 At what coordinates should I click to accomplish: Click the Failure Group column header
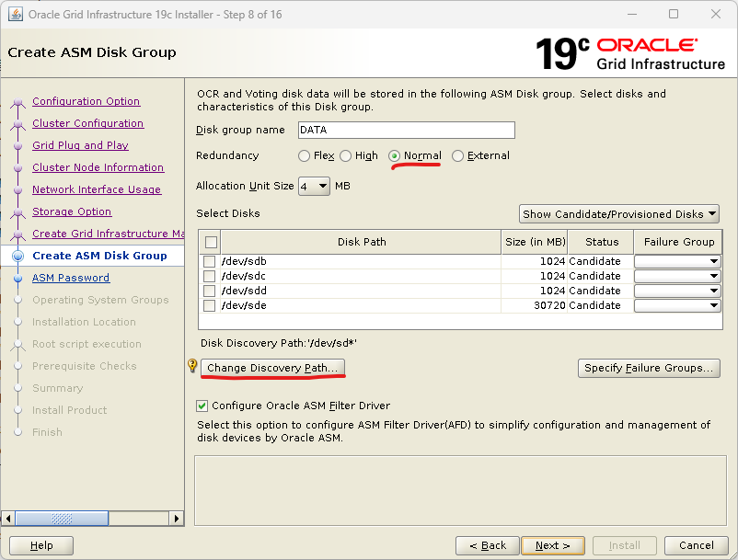[x=678, y=242]
